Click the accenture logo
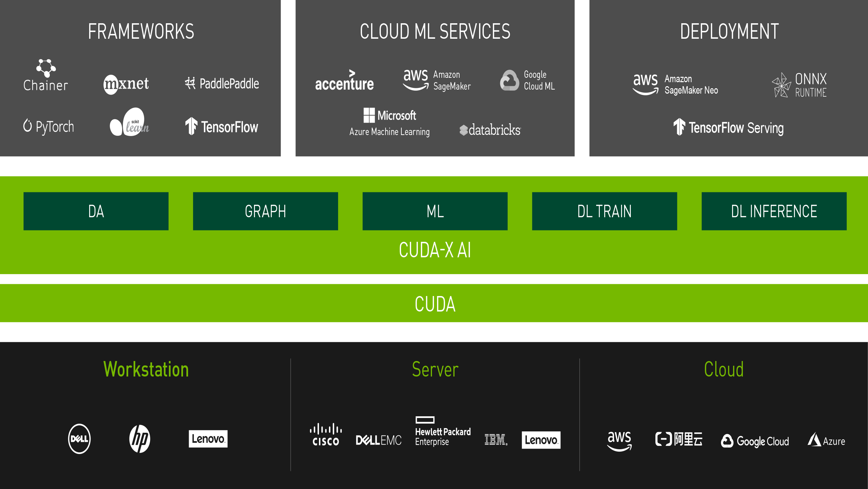Viewport: 868px width, 489px height. point(344,81)
